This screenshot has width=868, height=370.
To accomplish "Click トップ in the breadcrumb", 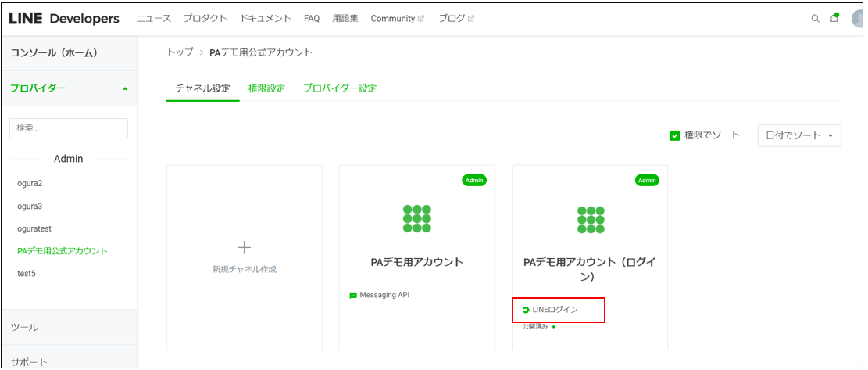I will [x=180, y=52].
